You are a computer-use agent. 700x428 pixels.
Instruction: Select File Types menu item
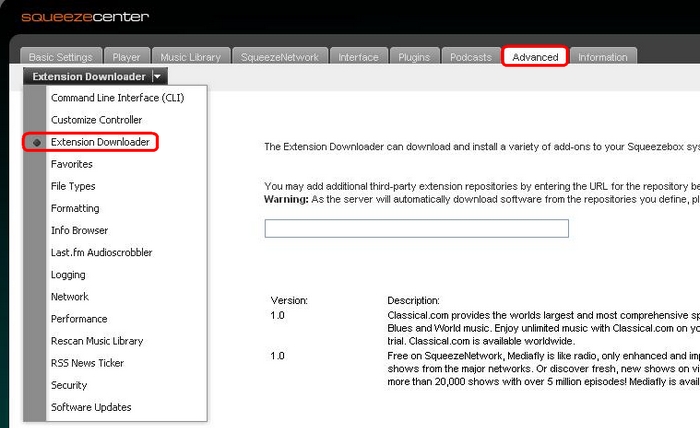pyautogui.click(x=73, y=186)
